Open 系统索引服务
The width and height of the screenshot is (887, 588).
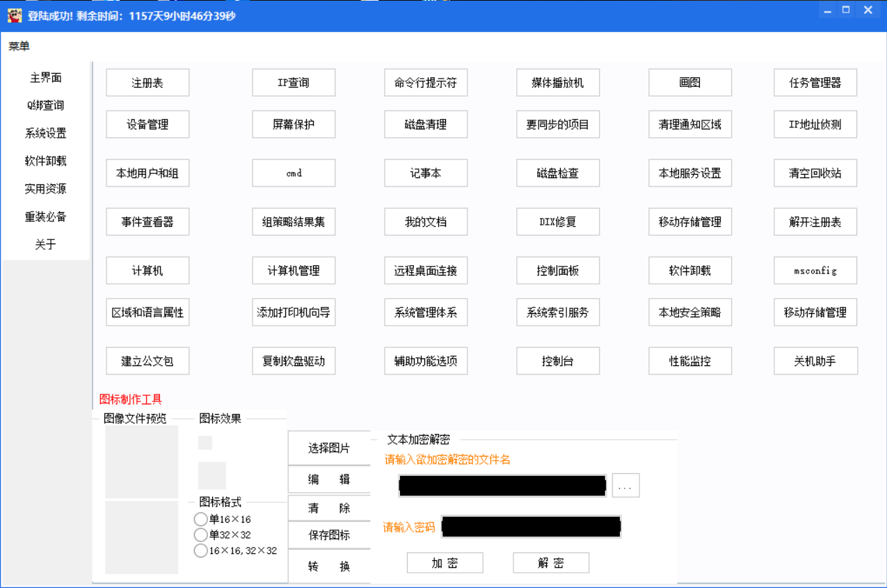(558, 312)
